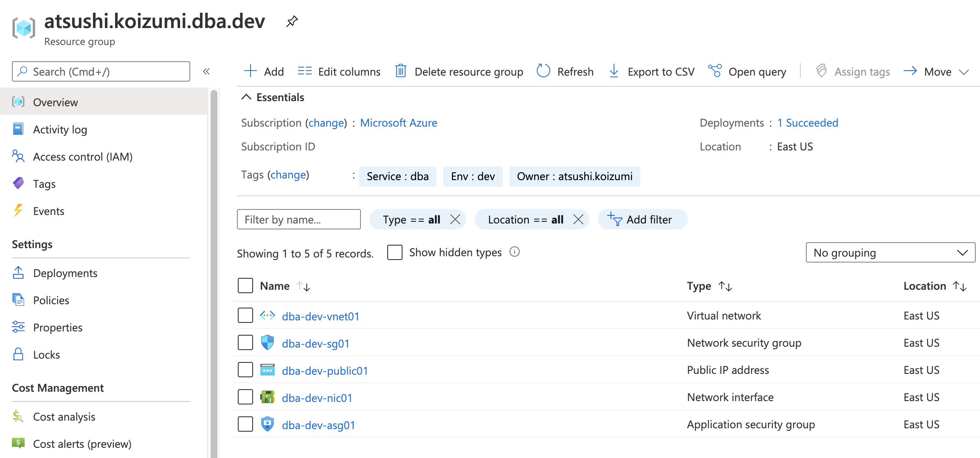Click the Delete resource group trash icon
This screenshot has width=980, height=458.
pos(400,71)
